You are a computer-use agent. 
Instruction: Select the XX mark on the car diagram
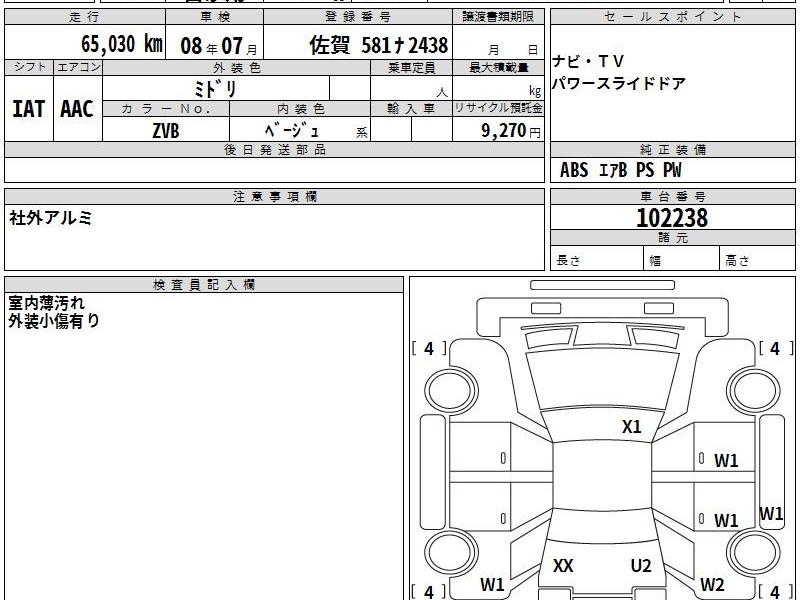(563, 565)
